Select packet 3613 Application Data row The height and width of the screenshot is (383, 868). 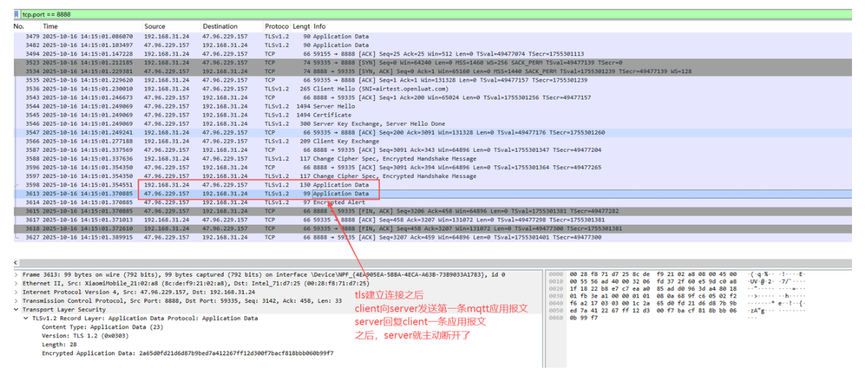(432, 194)
